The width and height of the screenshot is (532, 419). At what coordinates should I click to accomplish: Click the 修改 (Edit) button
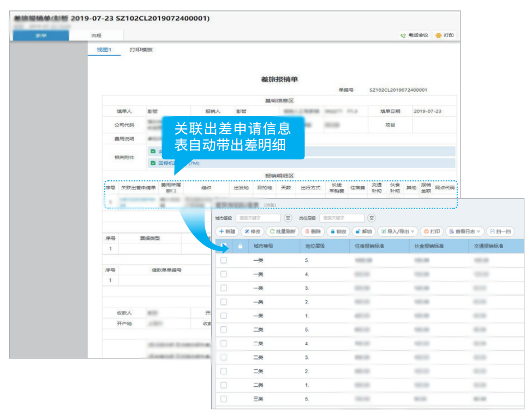(x=252, y=231)
